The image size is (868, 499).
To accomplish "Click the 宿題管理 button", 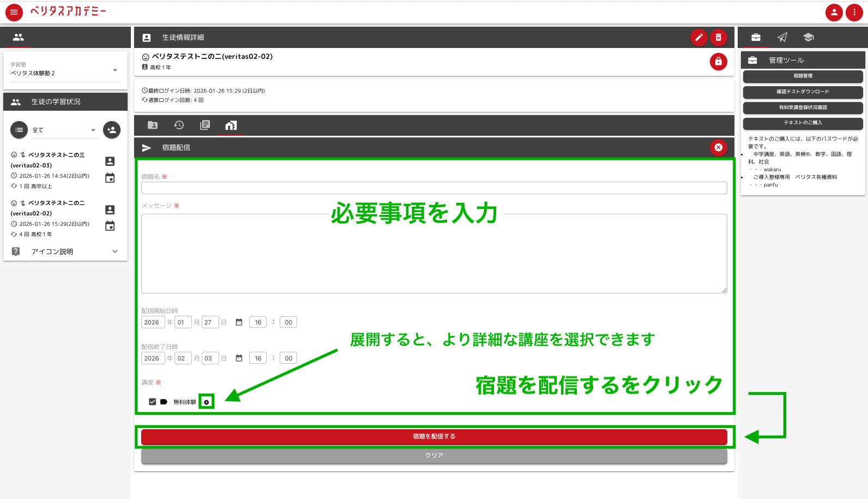I will coord(803,76).
